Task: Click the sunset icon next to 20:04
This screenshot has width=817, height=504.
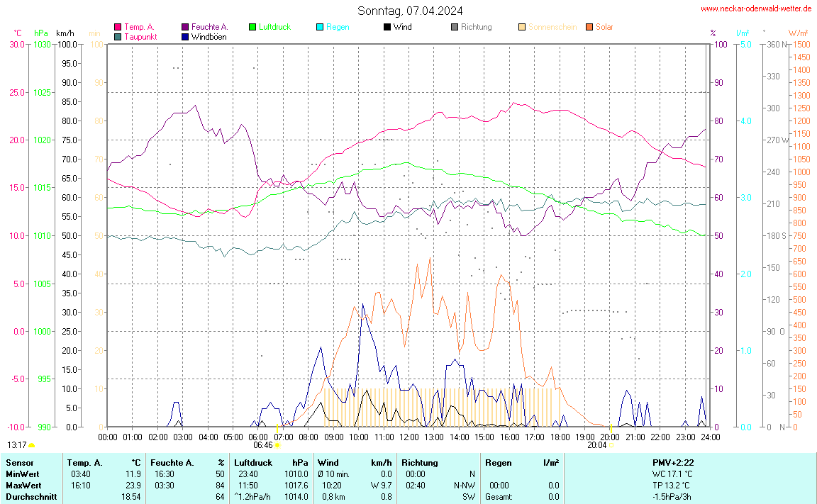Action: [611, 446]
